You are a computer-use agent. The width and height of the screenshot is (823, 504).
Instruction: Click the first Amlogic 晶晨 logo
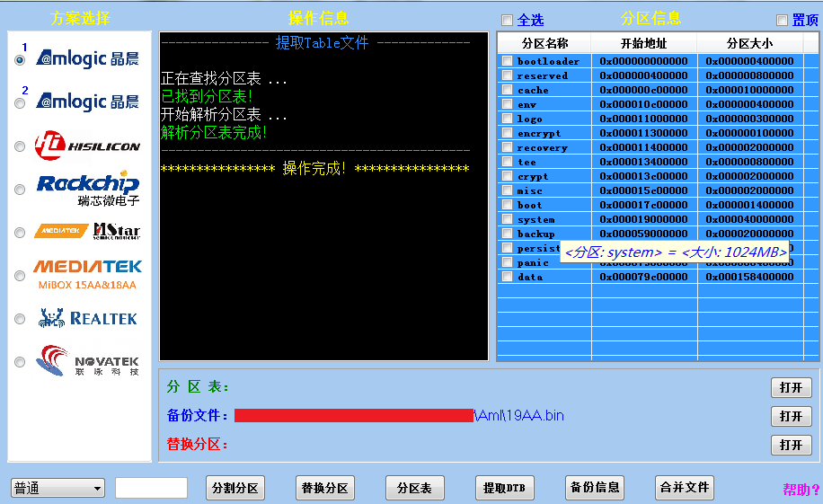[87, 58]
